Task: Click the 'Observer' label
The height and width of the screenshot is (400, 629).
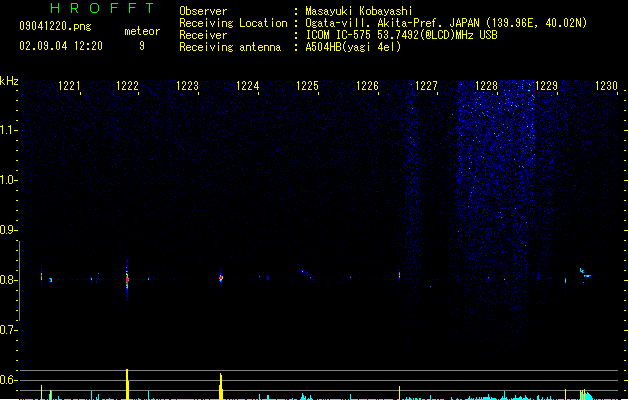Action: (203, 11)
